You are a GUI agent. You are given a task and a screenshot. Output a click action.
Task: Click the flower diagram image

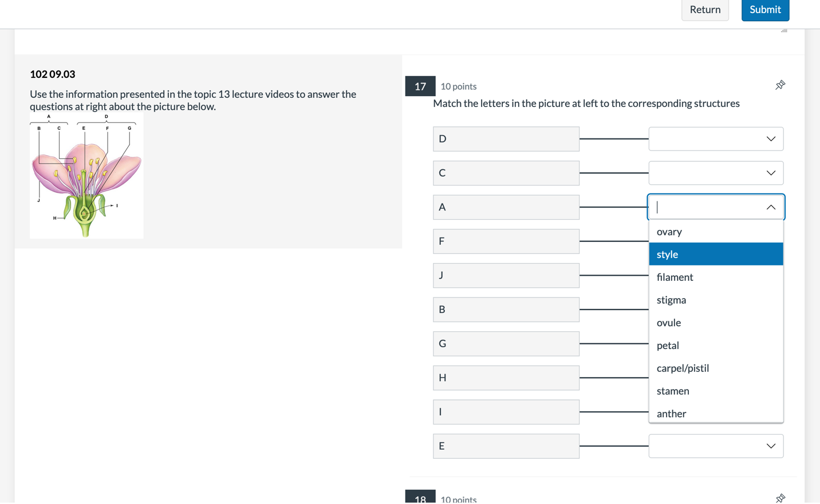pyautogui.click(x=86, y=176)
